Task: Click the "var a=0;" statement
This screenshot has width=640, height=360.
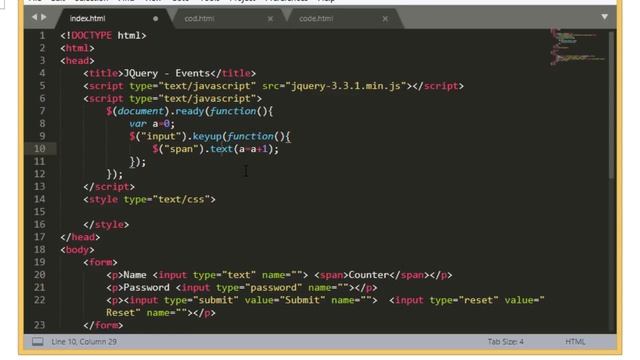Action: tap(152, 124)
